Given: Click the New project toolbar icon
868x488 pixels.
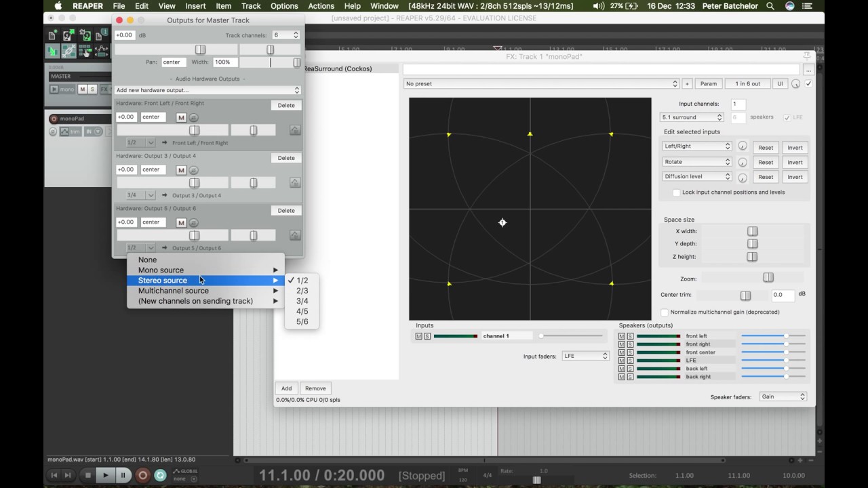Looking at the screenshot, I should (x=54, y=35).
